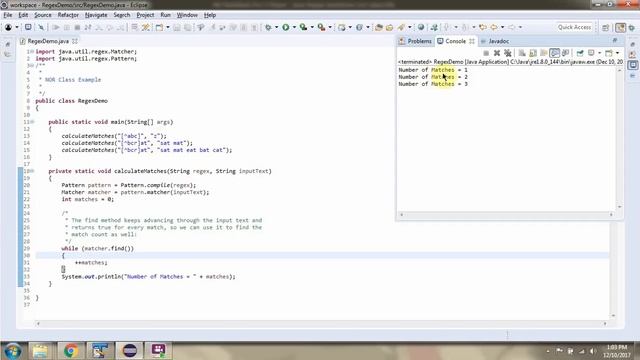Open the Source menu
Image resolution: width=640 pixels, height=360 pixels.
pyautogui.click(x=42, y=15)
